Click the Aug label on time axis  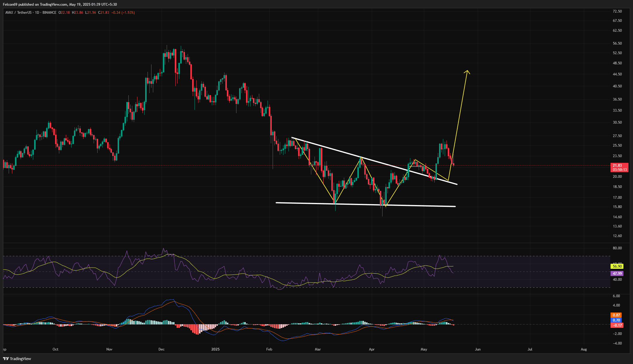coord(584,349)
